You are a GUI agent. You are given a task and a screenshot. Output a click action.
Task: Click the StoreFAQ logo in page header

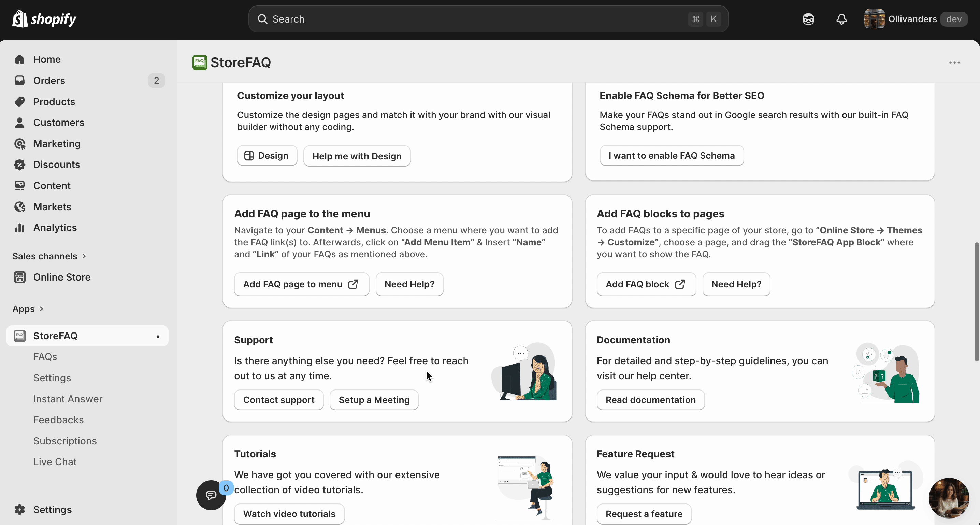(200, 62)
